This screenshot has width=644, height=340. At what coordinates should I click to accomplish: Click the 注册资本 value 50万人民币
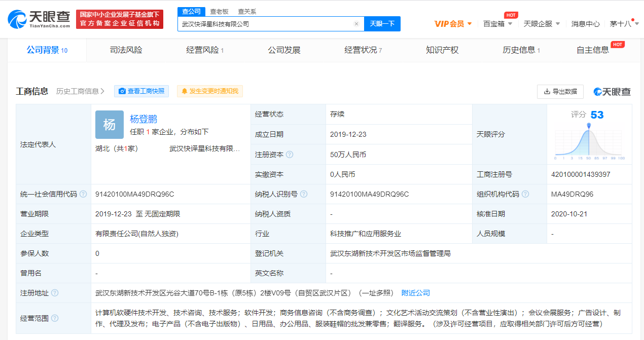tap(348, 155)
